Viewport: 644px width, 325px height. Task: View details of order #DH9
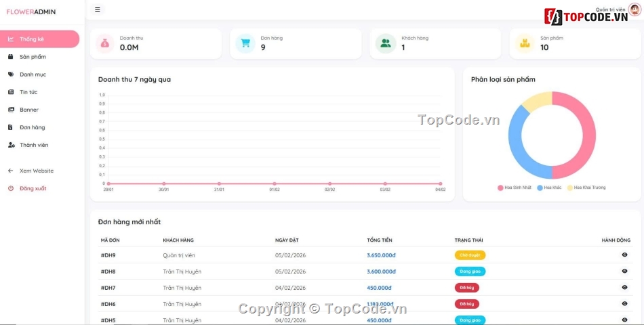click(624, 255)
